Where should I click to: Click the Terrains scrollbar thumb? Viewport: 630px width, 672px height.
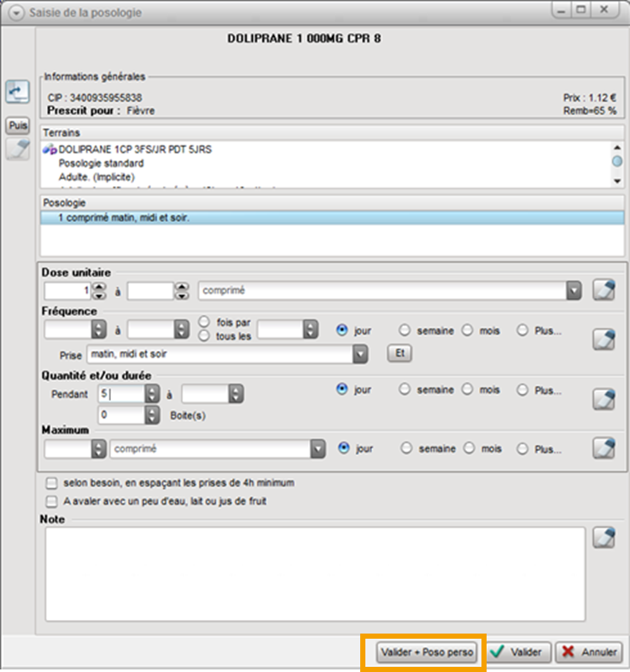click(x=617, y=161)
